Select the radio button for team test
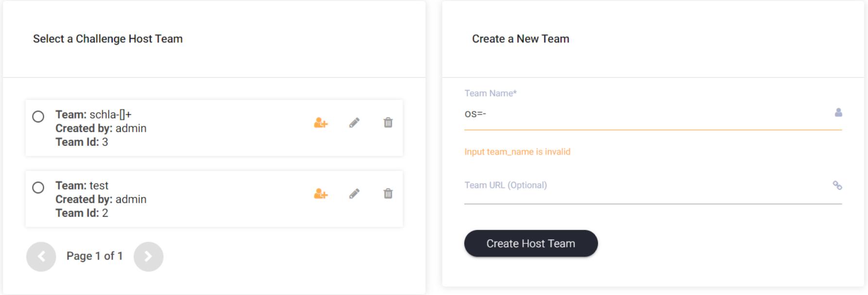The width and height of the screenshot is (868, 295). (x=38, y=188)
